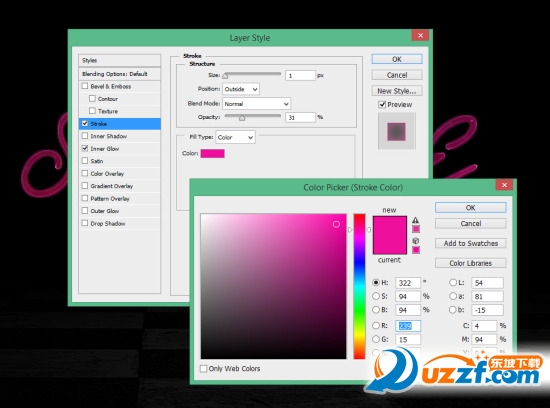Toggle the Preview checkbox
The width and height of the screenshot is (550, 408).
coord(382,105)
